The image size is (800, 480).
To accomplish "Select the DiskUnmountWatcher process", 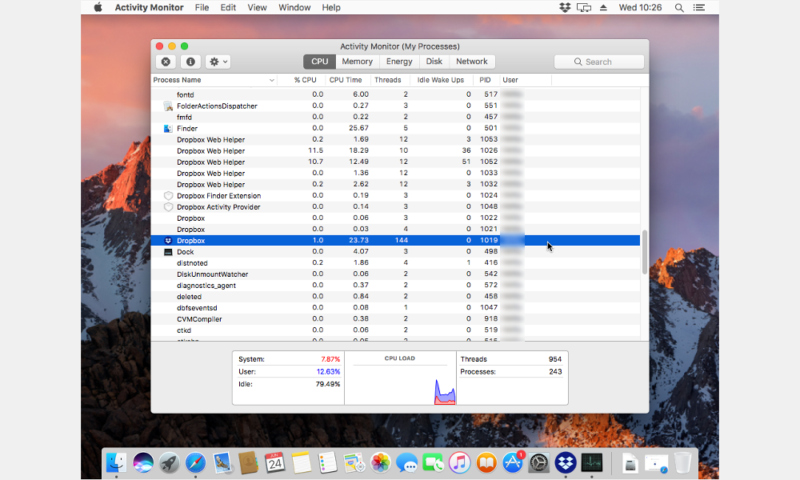I will (395, 274).
